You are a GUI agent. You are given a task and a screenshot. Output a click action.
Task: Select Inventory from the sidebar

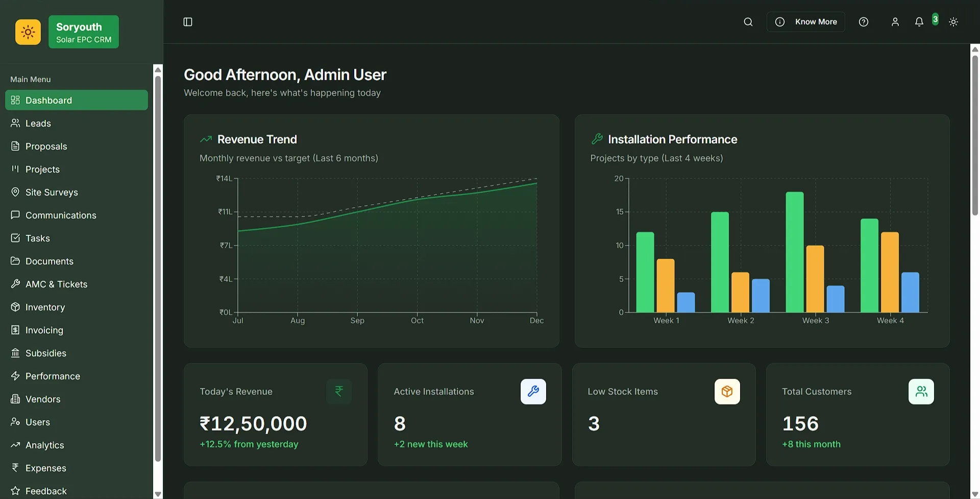(x=45, y=307)
